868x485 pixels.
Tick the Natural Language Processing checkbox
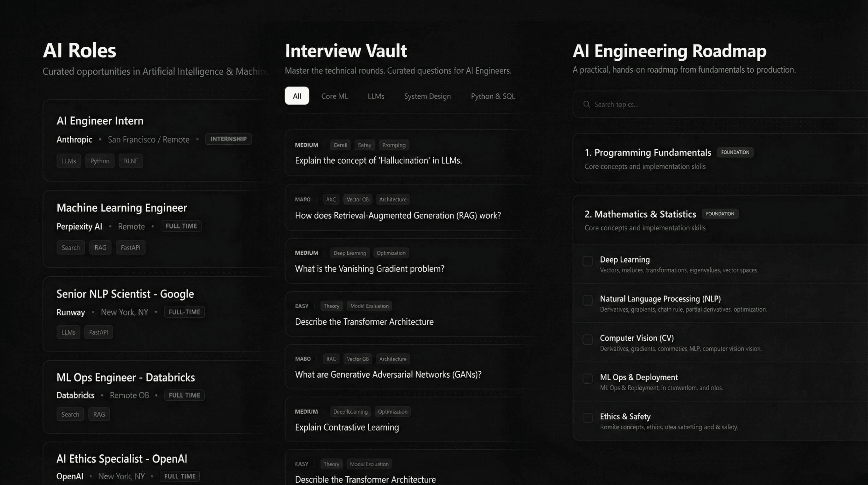tap(587, 300)
